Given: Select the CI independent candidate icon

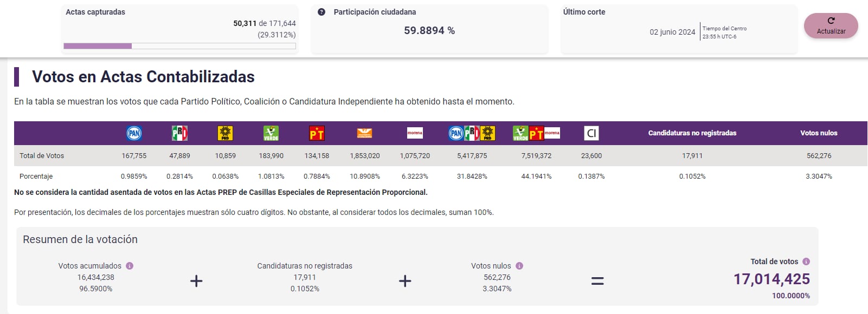Looking at the screenshot, I should [x=591, y=133].
